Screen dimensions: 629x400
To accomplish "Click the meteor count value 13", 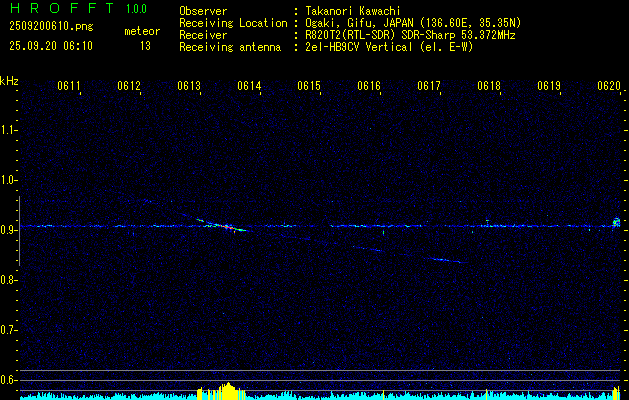I will (145, 46).
